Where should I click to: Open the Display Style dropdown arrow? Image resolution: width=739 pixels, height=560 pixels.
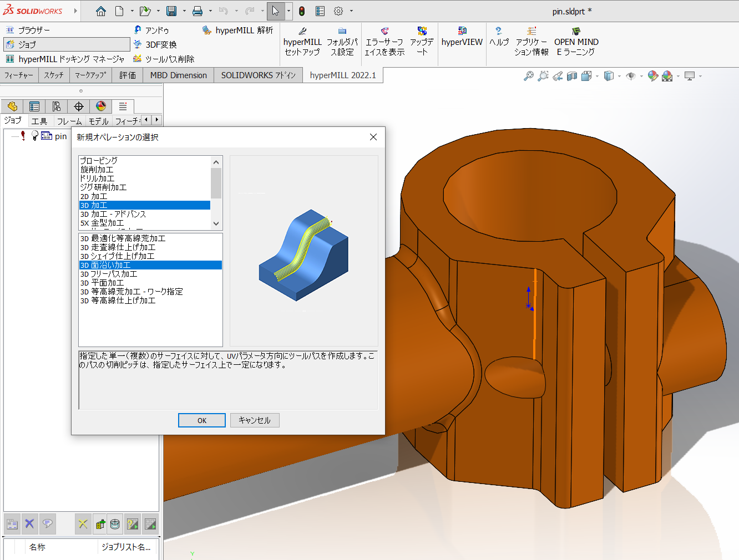[x=619, y=76]
